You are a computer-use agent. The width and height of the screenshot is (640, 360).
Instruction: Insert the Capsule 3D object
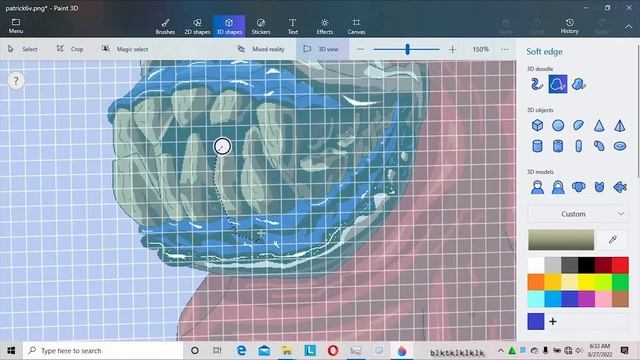pyautogui.click(x=578, y=146)
